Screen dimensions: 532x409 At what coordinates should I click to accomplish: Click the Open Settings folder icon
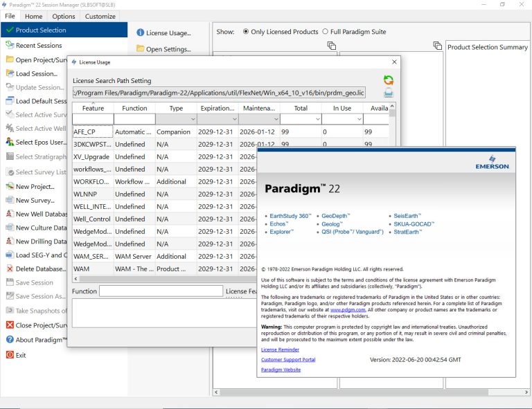[x=140, y=48]
